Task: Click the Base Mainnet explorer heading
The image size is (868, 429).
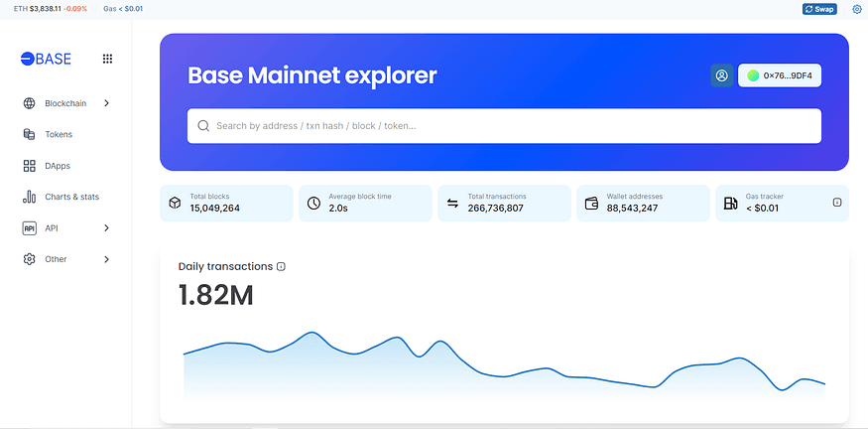Action: point(312,75)
